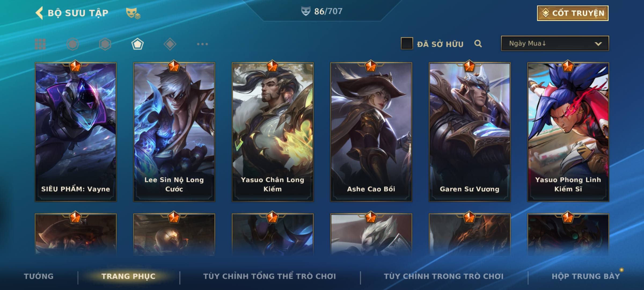Select the Garen Sư Vương skin card
Screen dimensions: 644x290
(470, 132)
